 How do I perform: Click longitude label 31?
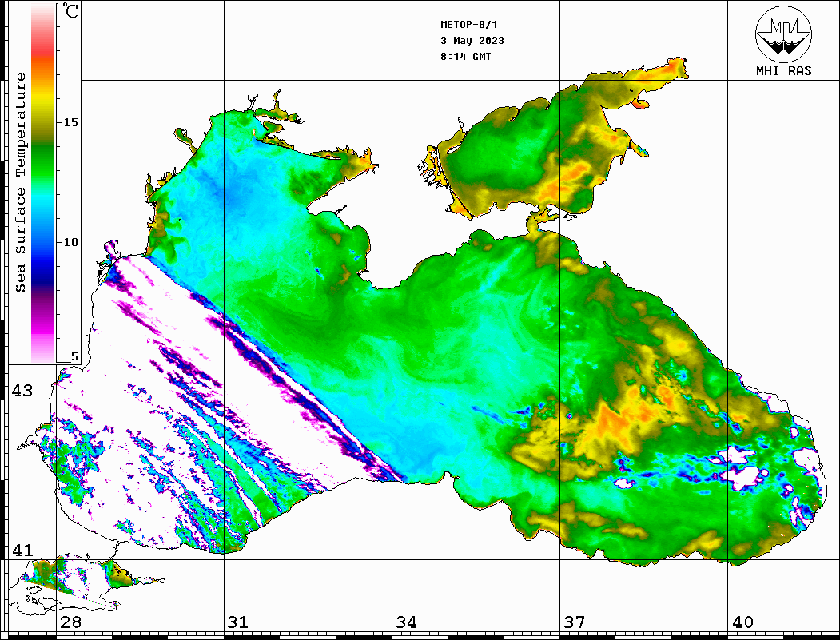click(238, 622)
